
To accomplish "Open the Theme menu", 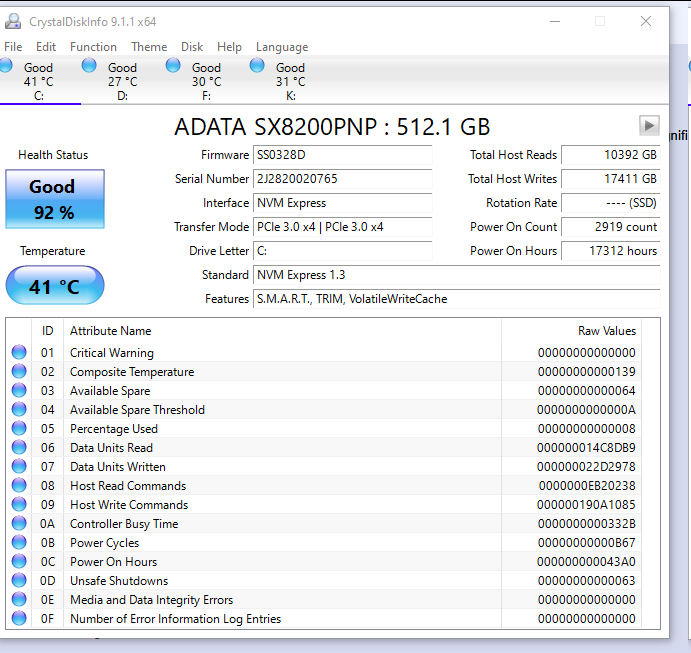I will [x=149, y=47].
